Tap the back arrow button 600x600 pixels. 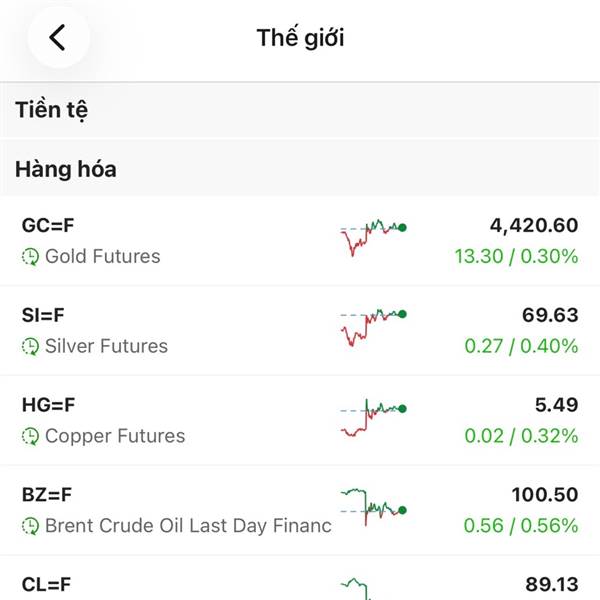click(x=58, y=38)
